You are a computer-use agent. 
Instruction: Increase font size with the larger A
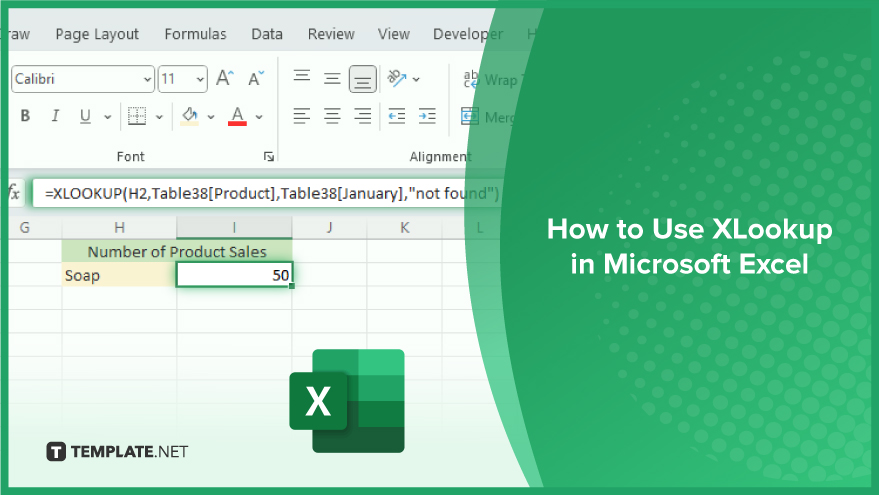[225, 78]
